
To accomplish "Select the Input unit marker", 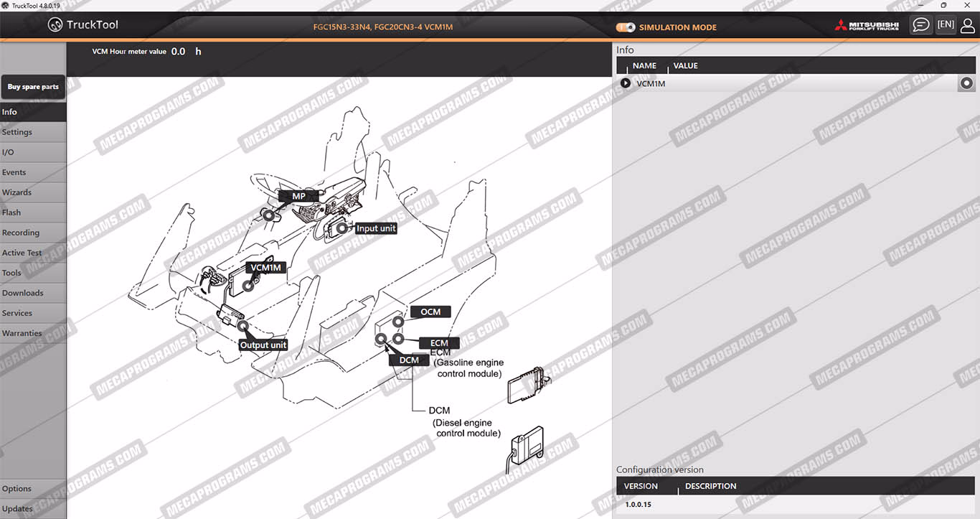I will click(342, 228).
